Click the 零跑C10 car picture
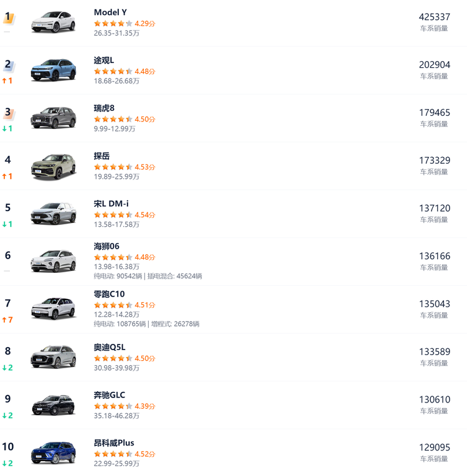467x476 pixels. 54,309
